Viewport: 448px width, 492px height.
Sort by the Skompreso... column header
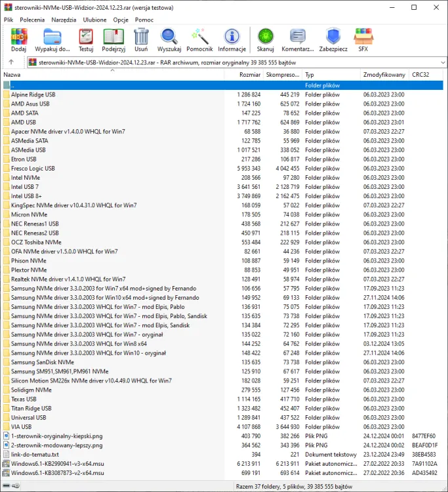point(283,75)
